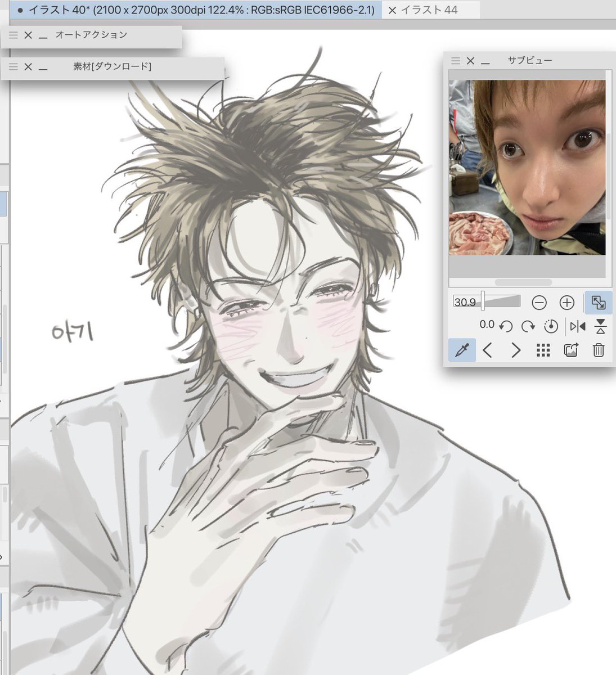Close the サブビュー panel
The image size is (616, 675).
471,61
